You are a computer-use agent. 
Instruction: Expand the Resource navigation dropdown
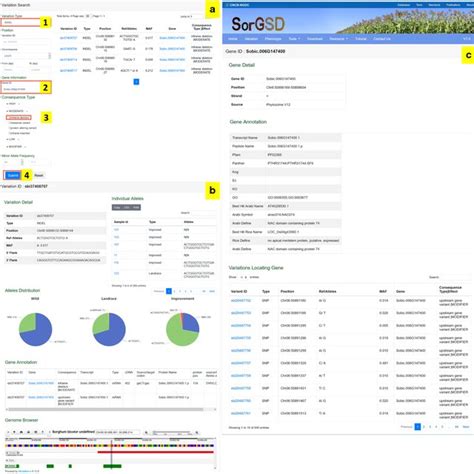point(338,39)
